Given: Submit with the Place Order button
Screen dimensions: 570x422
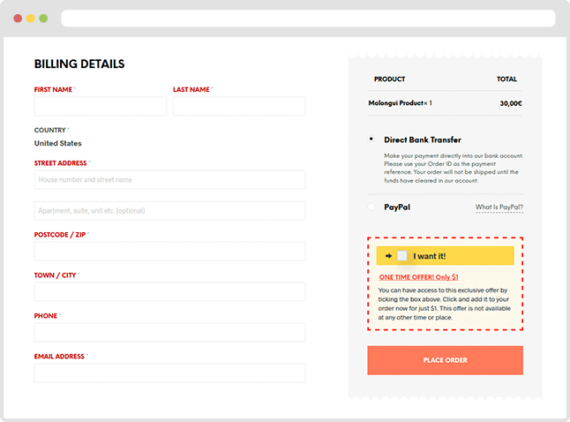Looking at the screenshot, I should click(445, 360).
